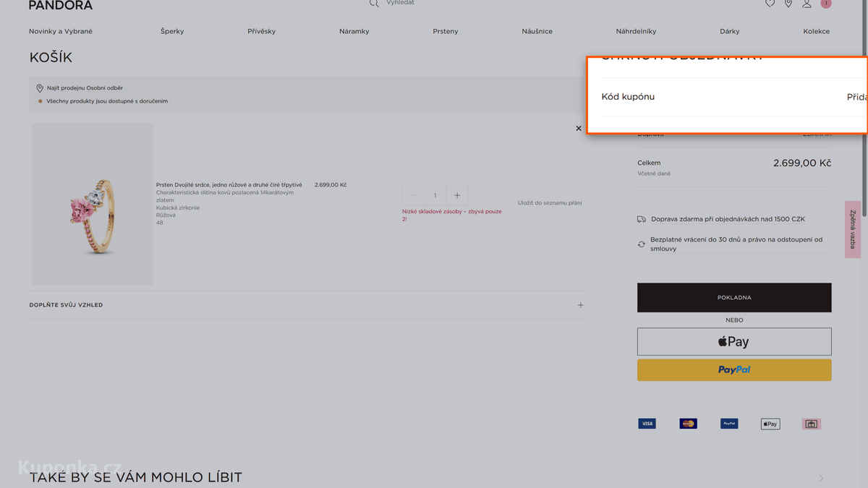Select the NEBO separator text

click(734, 320)
